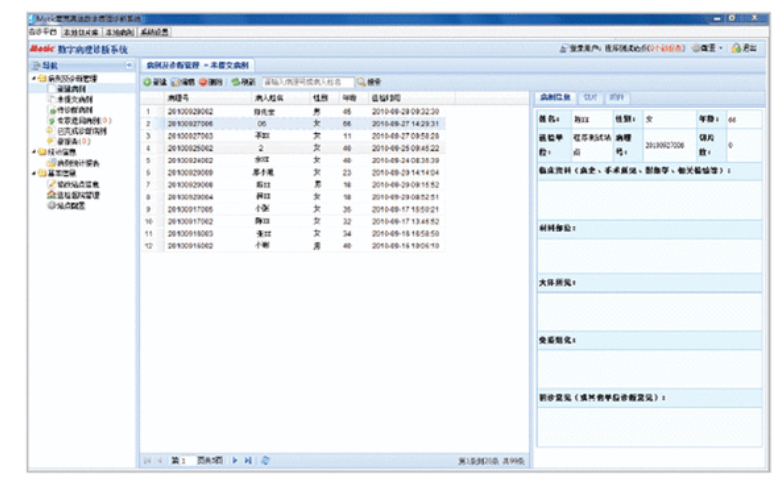The height and width of the screenshot is (485, 776).
Task: Collapse the navigation panel with its arrow button
Action: (129, 65)
